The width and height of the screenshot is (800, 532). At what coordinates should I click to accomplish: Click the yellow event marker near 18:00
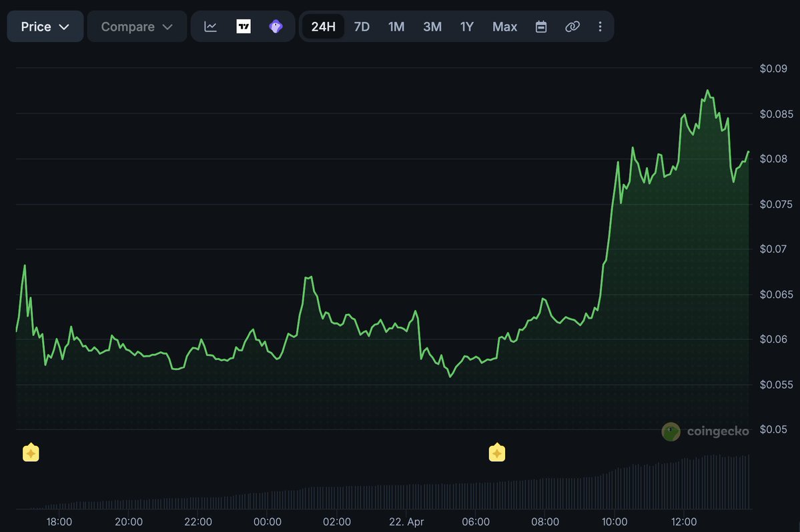[31, 452]
